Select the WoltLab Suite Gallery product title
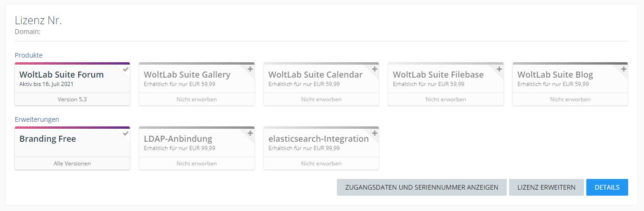Viewport: 644px width, 211px height. click(x=187, y=75)
